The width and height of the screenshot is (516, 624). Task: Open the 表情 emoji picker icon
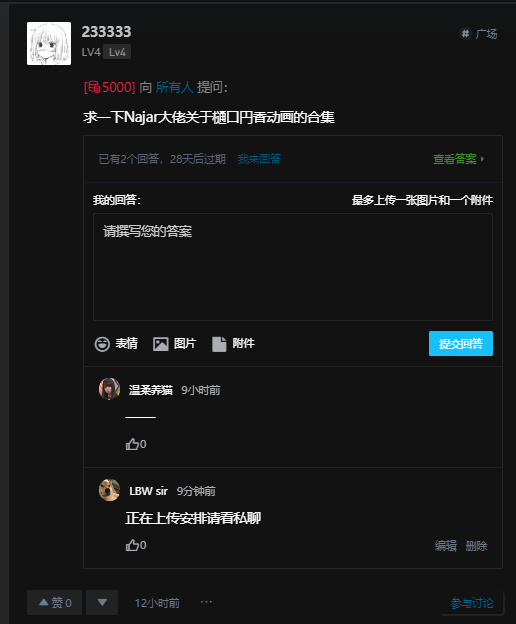click(102, 344)
